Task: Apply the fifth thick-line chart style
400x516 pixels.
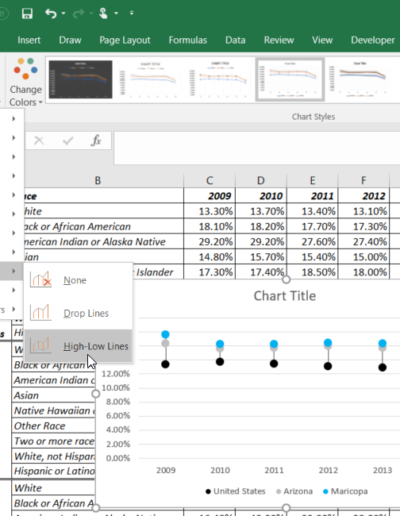Action: pyautogui.click(x=360, y=79)
